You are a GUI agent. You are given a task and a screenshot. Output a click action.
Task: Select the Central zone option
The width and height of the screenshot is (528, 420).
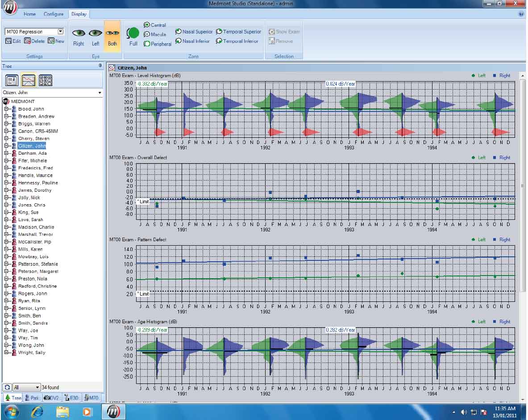(x=154, y=25)
